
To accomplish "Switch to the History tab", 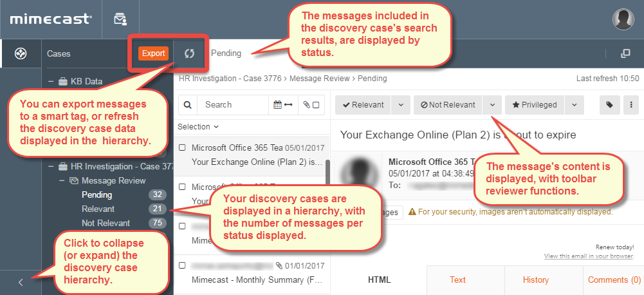I will 535,280.
